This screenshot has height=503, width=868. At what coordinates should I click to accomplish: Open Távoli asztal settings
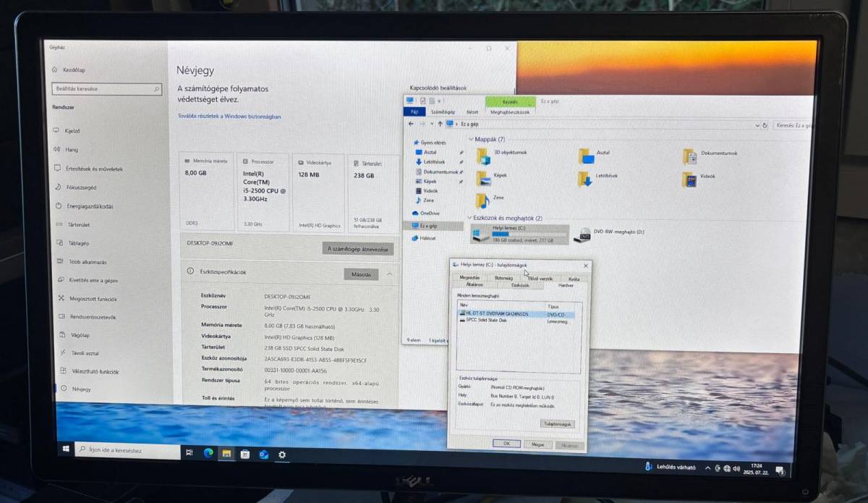pos(80,353)
